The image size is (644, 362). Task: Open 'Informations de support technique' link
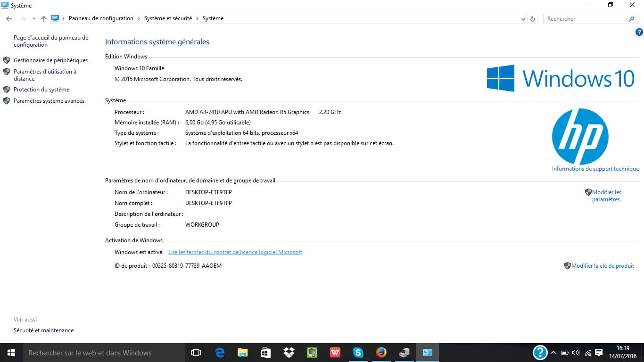pos(595,169)
